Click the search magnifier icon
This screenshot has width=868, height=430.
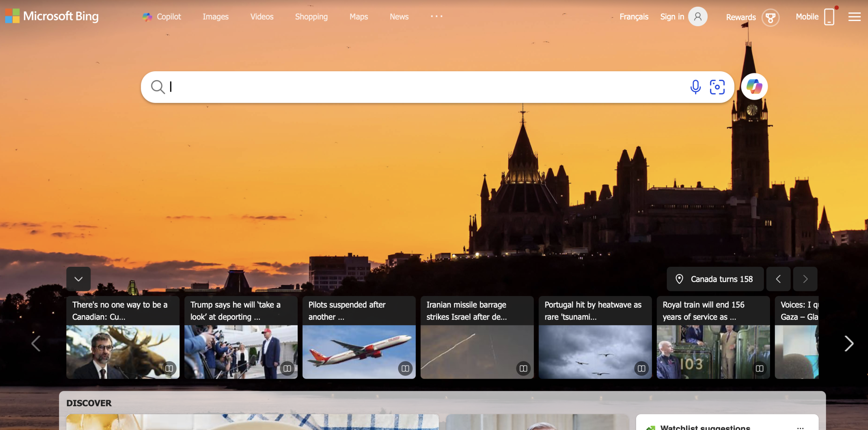[158, 87]
